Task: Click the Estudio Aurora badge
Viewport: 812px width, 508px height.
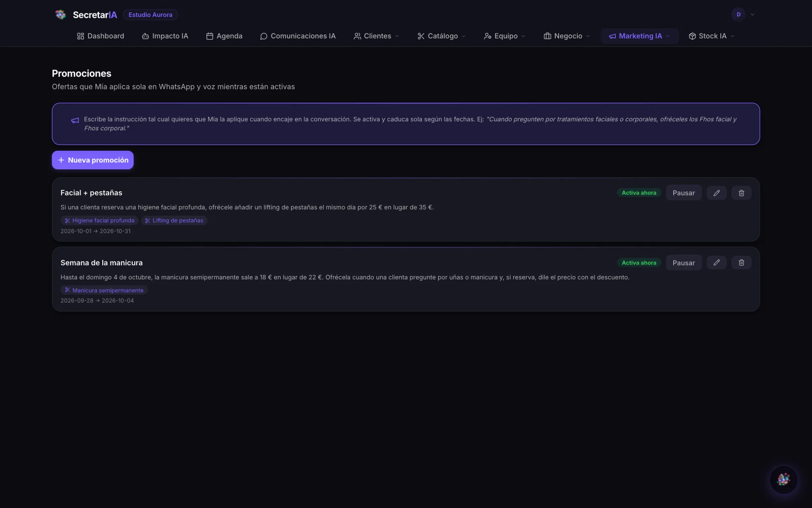Action: click(150, 15)
